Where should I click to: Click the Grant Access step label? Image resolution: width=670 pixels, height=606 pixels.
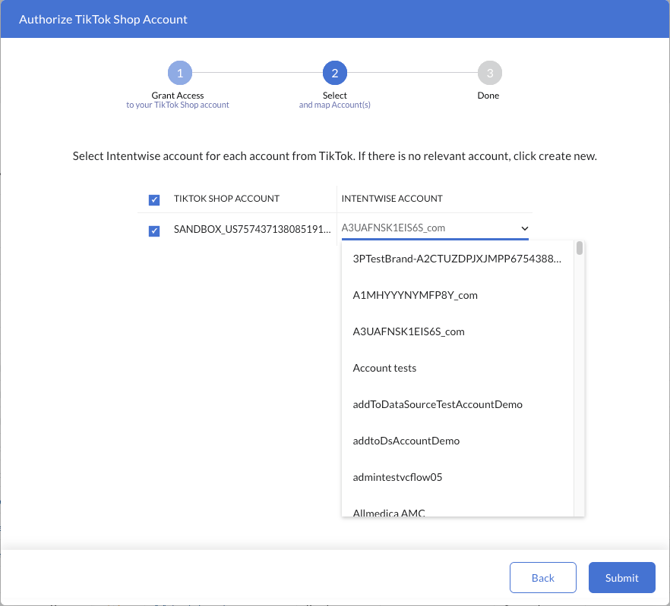[178, 95]
